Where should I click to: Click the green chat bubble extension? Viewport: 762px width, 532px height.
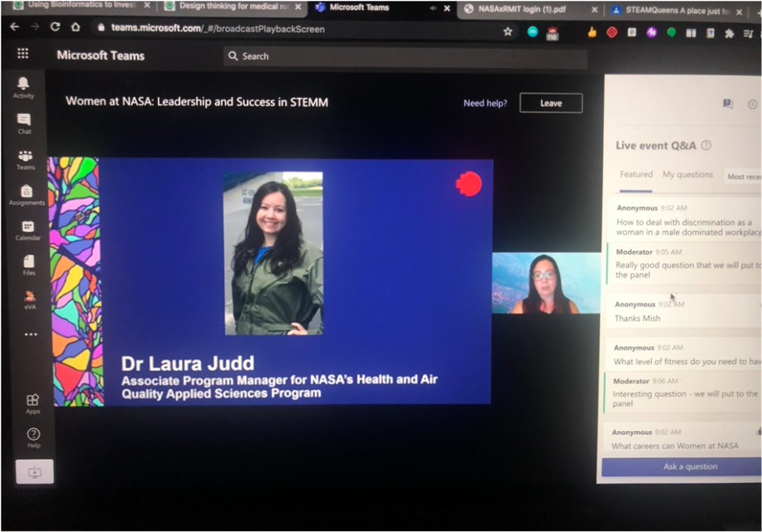click(x=671, y=33)
